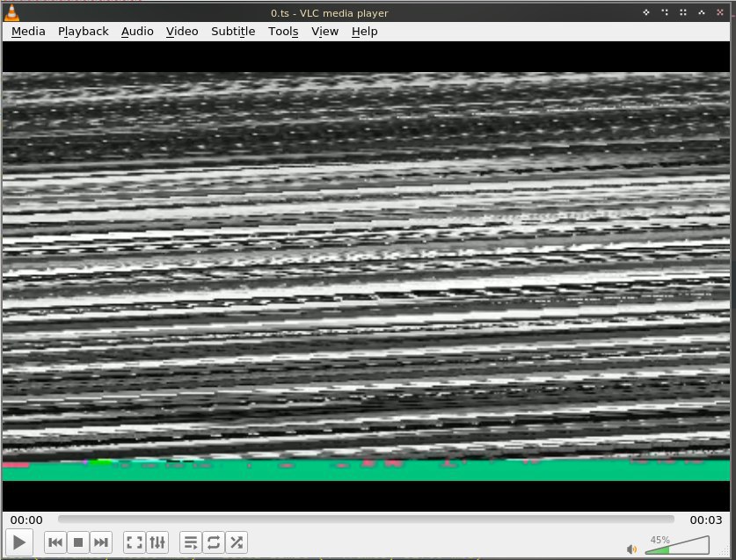
Task: Click the first title-bar icon, the four-dot diamond
Action: (x=646, y=12)
